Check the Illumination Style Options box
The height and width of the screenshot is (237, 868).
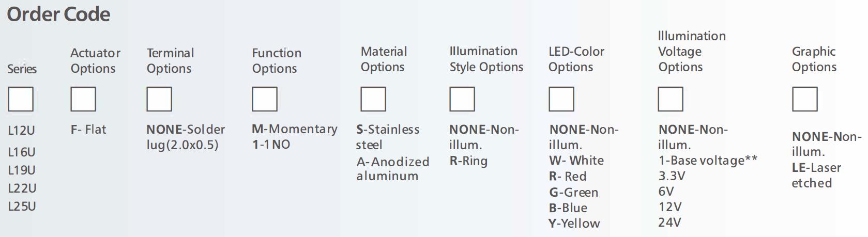(462, 99)
